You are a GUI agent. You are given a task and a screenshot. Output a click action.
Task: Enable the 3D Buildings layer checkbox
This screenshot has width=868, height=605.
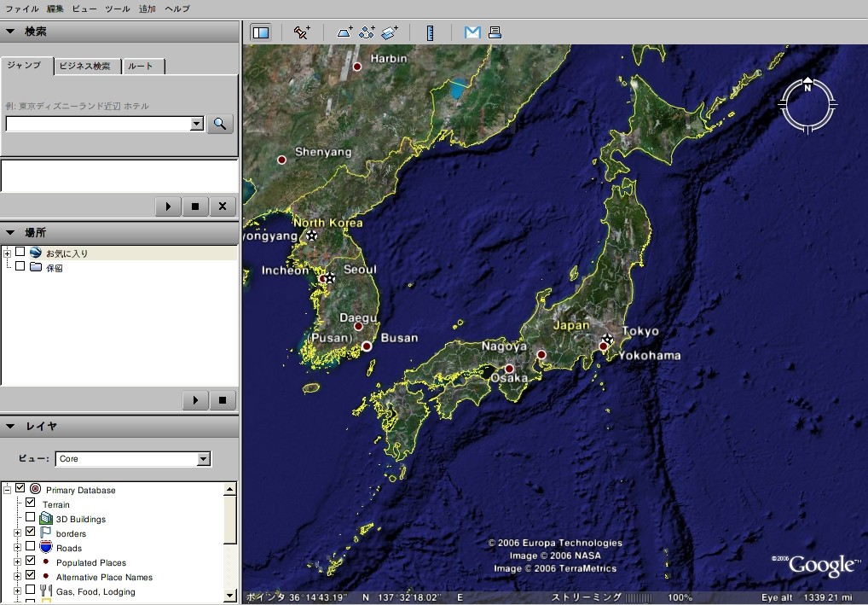coord(31,518)
